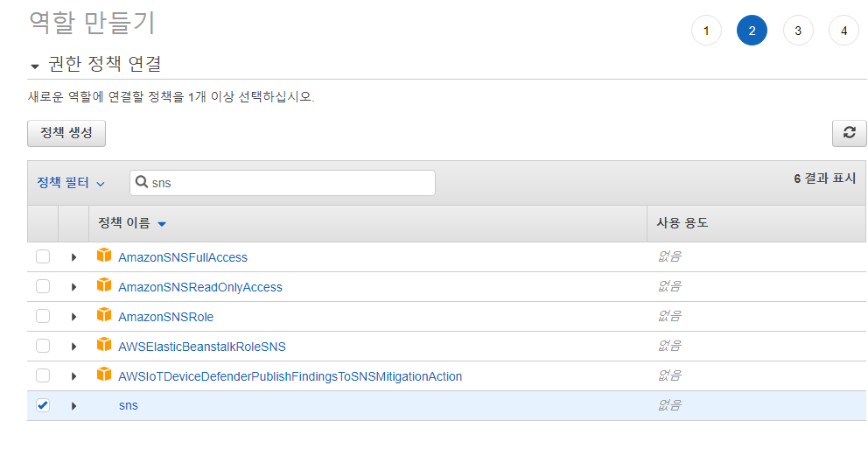Expand AWSIoTDeviceDefenderPublishFindingsToSNSMitigationAction row arrow
The image size is (868, 456).
(x=73, y=376)
